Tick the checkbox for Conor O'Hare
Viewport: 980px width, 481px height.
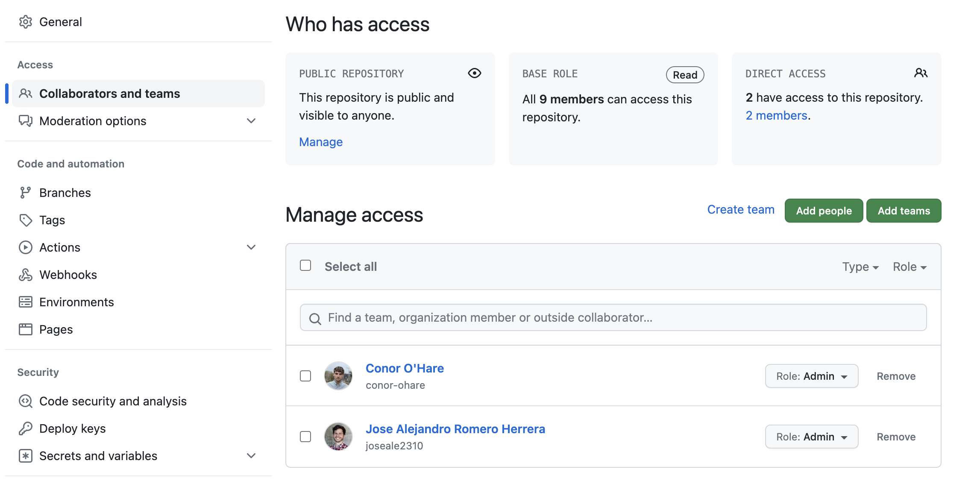pos(305,376)
